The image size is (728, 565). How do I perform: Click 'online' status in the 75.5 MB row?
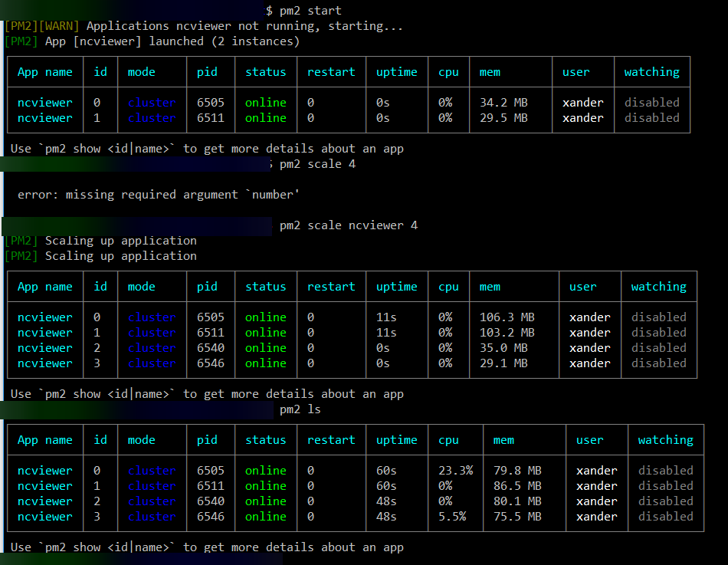[x=266, y=517]
